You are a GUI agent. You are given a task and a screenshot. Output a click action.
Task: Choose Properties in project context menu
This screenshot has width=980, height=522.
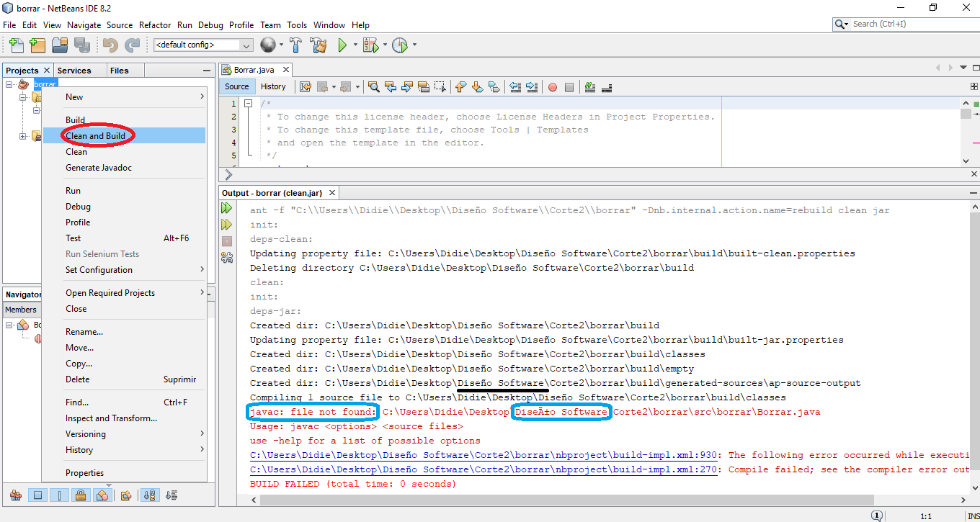pos(124,473)
